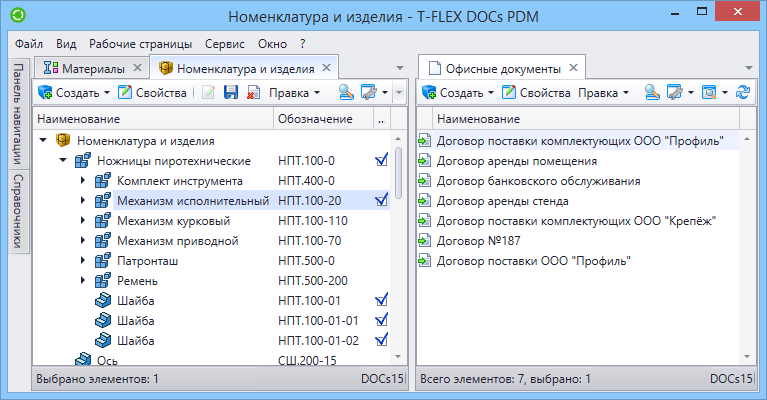The height and width of the screenshot is (400, 767).
Task: Toggle the check mark for Ножницы пиротехнические
Action: [x=382, y=160]
